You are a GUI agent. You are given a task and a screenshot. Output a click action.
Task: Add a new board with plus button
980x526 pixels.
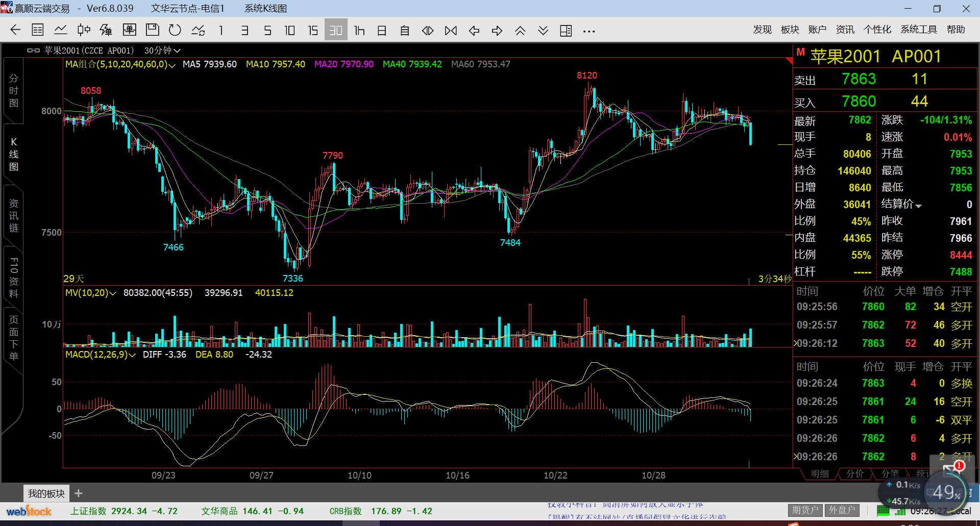pyautogui.click(x=79, y=493)
